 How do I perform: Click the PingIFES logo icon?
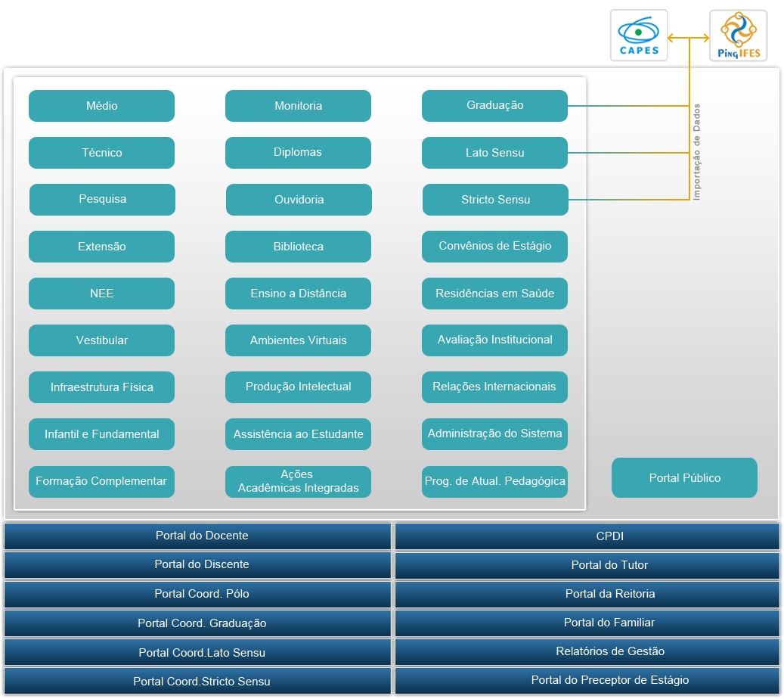point(738,36)
